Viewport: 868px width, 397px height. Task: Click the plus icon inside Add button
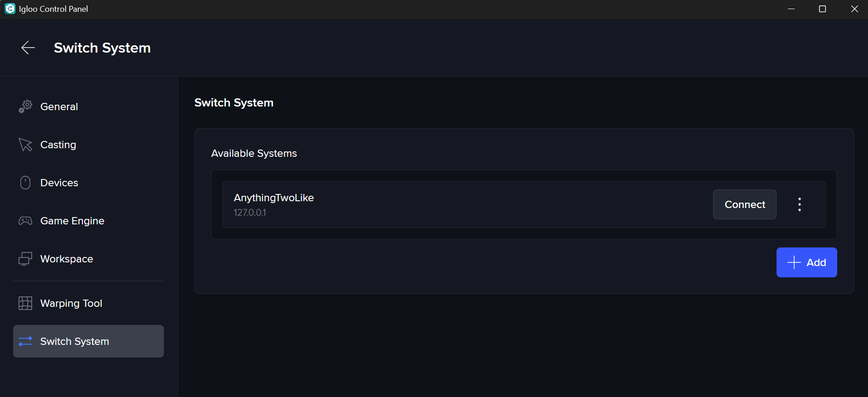click(x=794, y=262)
